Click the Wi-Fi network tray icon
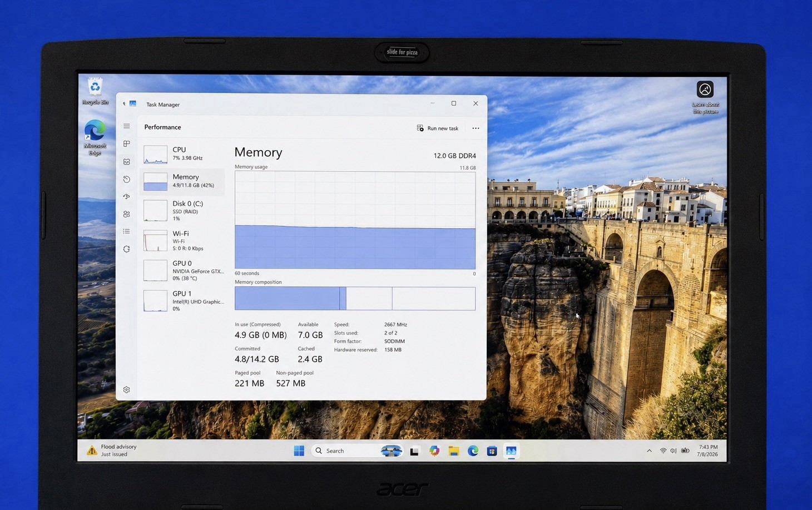Viewport: 812px width, 510px height. pos(663,450)
